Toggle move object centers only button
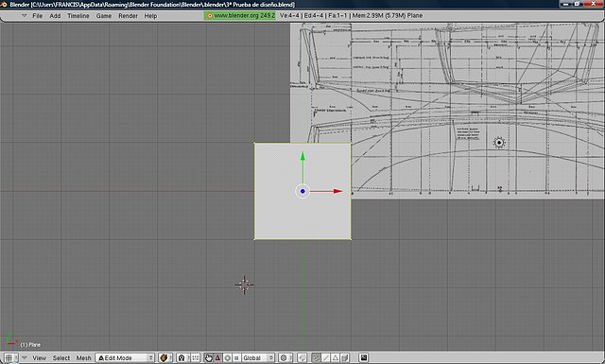605x364 pixels. click(196, 357)
